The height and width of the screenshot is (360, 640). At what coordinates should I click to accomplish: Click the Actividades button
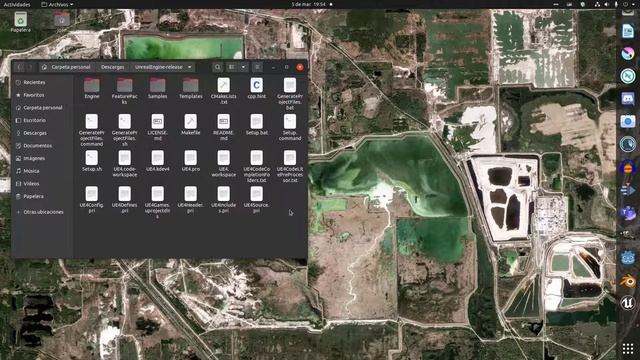click(17, 4)
